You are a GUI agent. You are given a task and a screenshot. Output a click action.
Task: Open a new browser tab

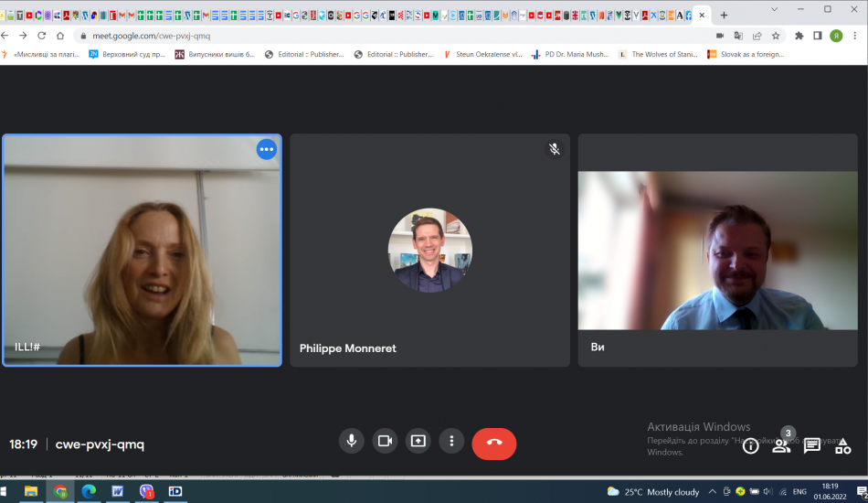[x=724, y=16]
